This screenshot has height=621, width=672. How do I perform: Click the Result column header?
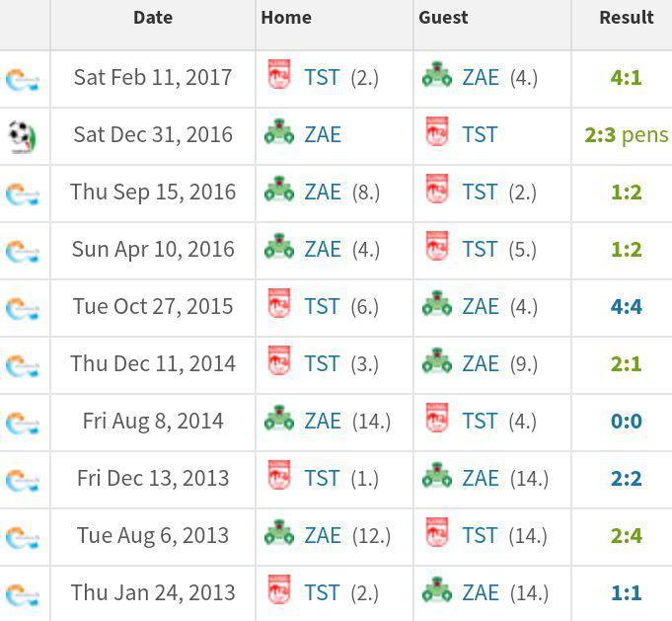click(627, 18)
